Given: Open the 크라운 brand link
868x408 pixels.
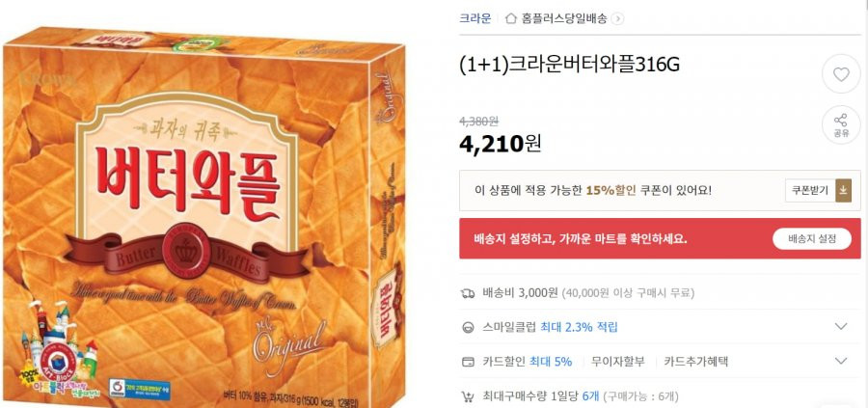Looking at the screenshot, I should click(475, 18).
